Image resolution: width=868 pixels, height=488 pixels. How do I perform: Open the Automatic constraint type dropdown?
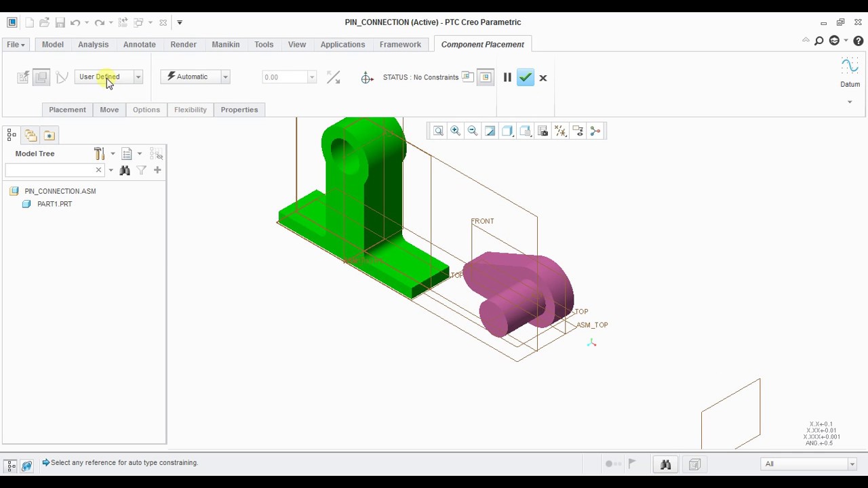[225, 77]
